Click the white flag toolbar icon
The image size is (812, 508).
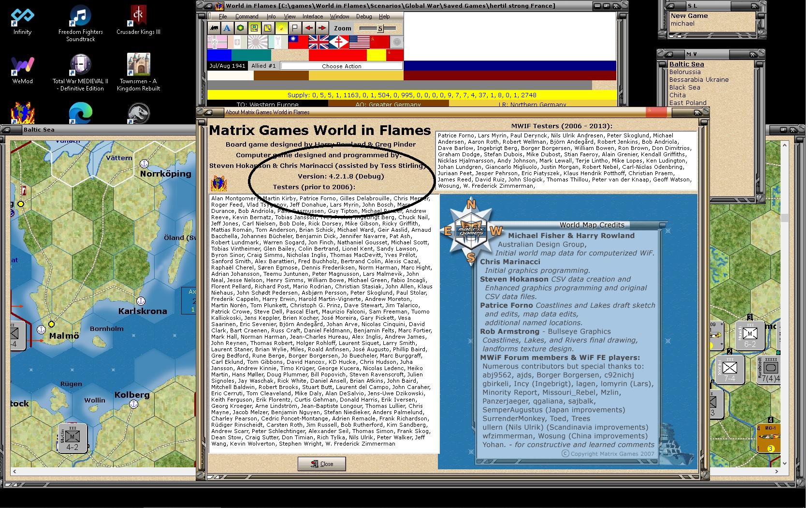pyautogui.click(x=295, y=28)
